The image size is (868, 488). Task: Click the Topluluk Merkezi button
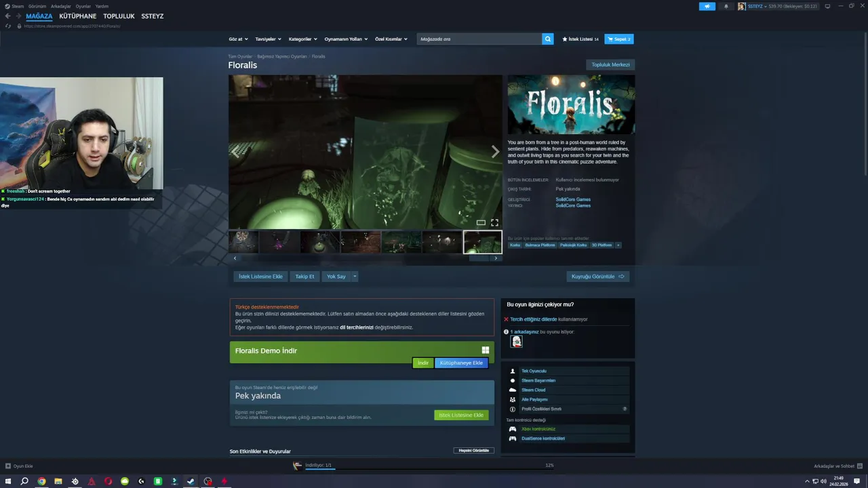[x=610, y=65]
